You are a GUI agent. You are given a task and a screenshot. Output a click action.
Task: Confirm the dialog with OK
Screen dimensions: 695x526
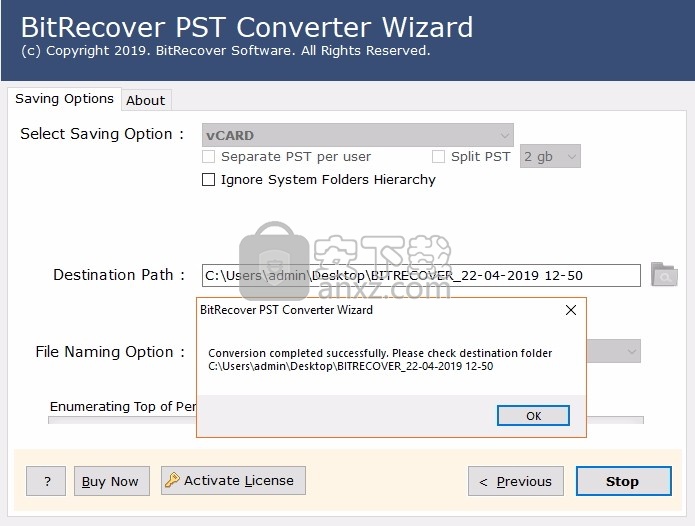533,416
